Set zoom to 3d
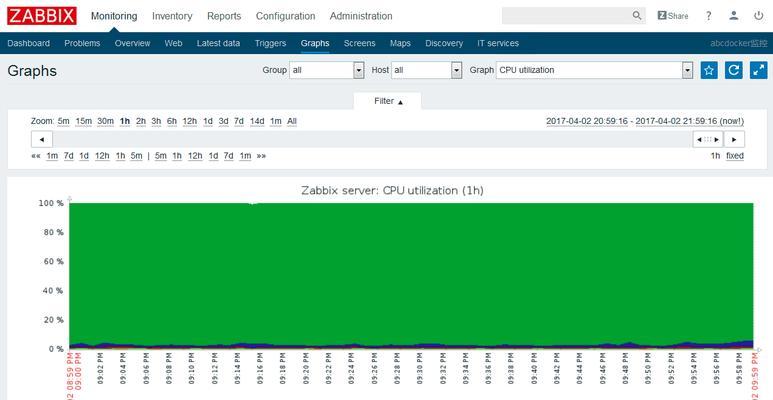This screenshot has width=773, height=400. tap(223, 121)
